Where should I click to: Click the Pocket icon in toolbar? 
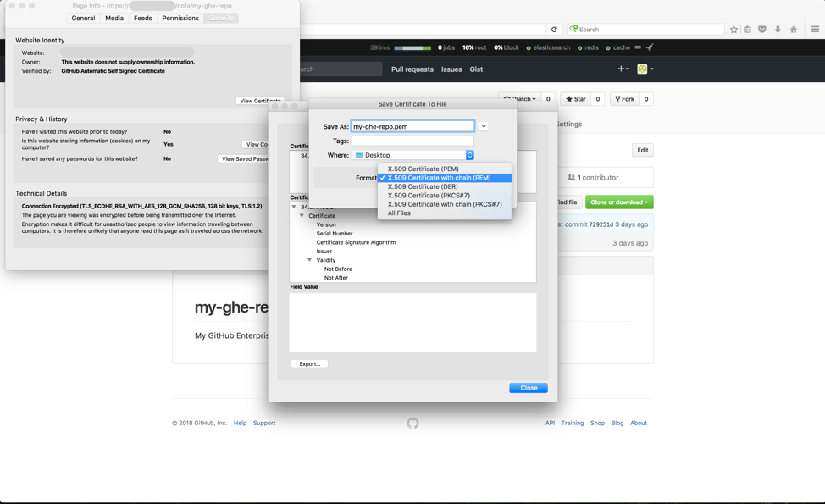(762, 30)
